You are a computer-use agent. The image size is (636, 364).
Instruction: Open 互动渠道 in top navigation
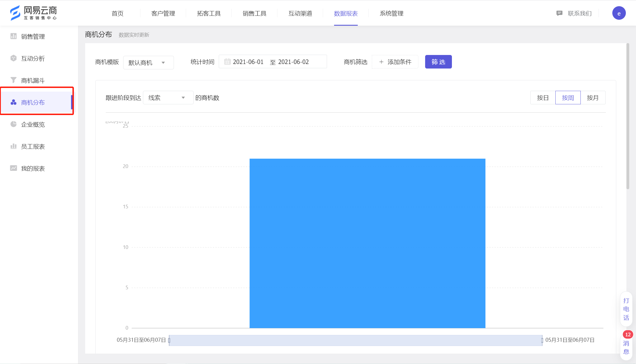300,13
